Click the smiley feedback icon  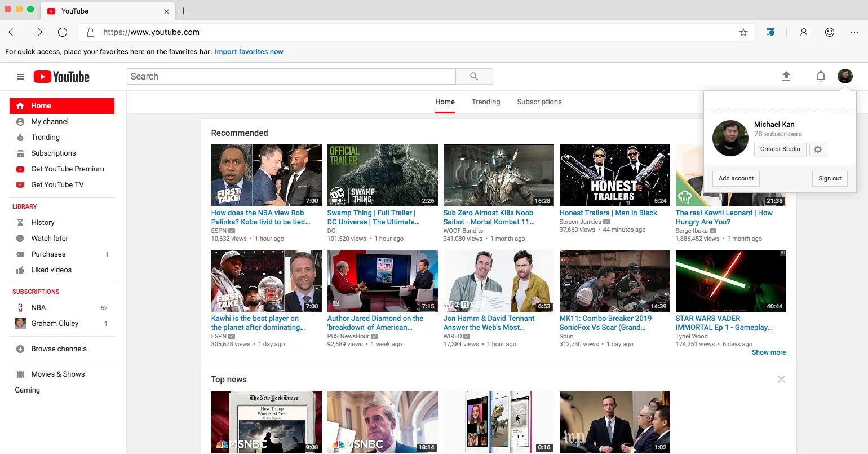click(830, 32)
